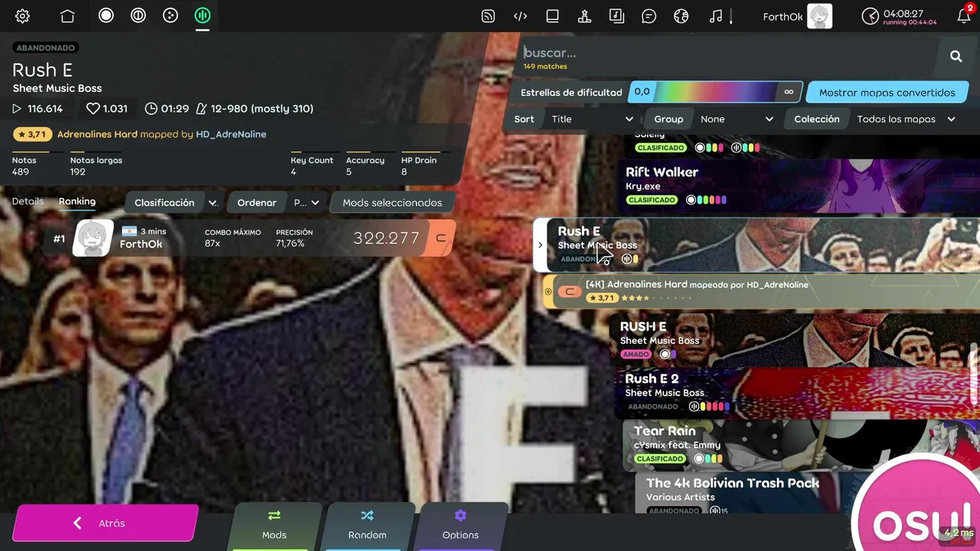Click the 322.277 score entry
The image size is (980, 551).
coord(249,238)
